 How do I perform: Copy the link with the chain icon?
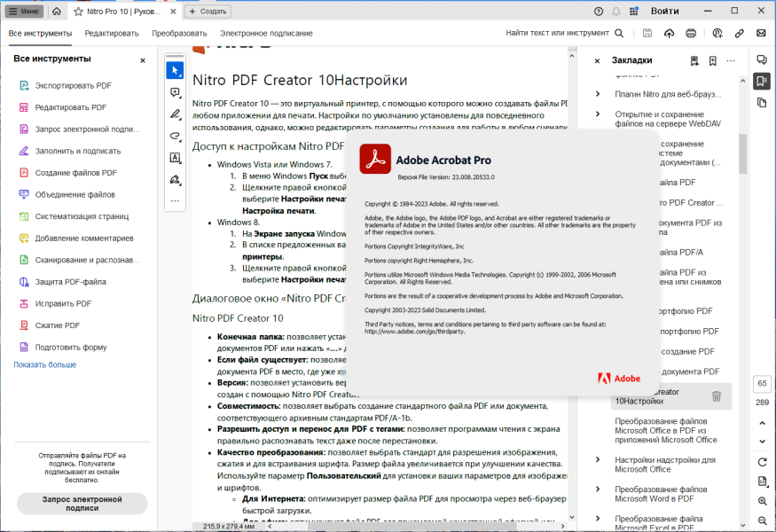point(740,33)
